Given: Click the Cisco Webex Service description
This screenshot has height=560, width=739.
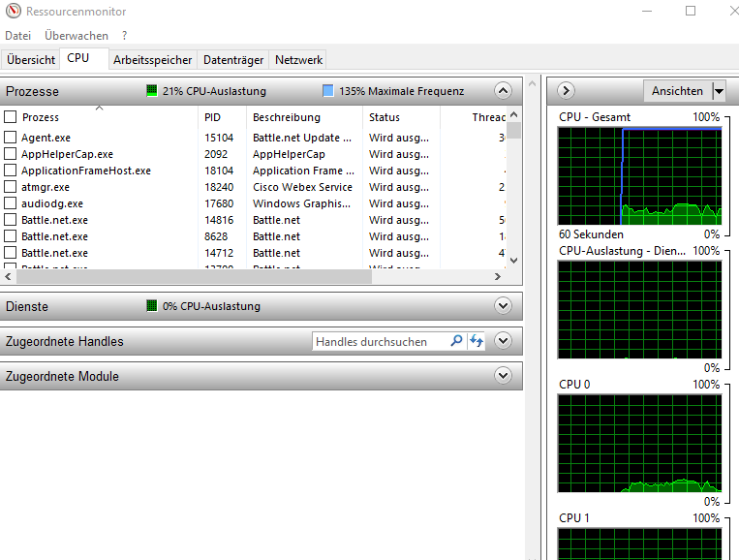Looking at the screenshot, I should tap(302, 187).
